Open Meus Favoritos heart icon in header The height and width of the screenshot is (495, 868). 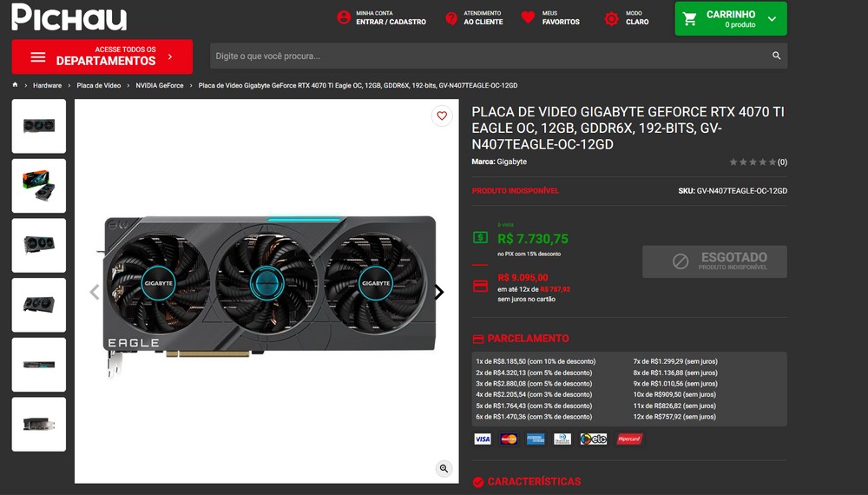pyautogui.click(x=528, y=17)
